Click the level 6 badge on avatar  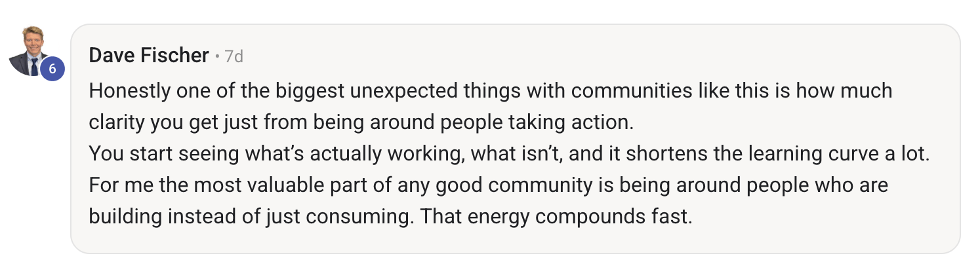(52, 69)
